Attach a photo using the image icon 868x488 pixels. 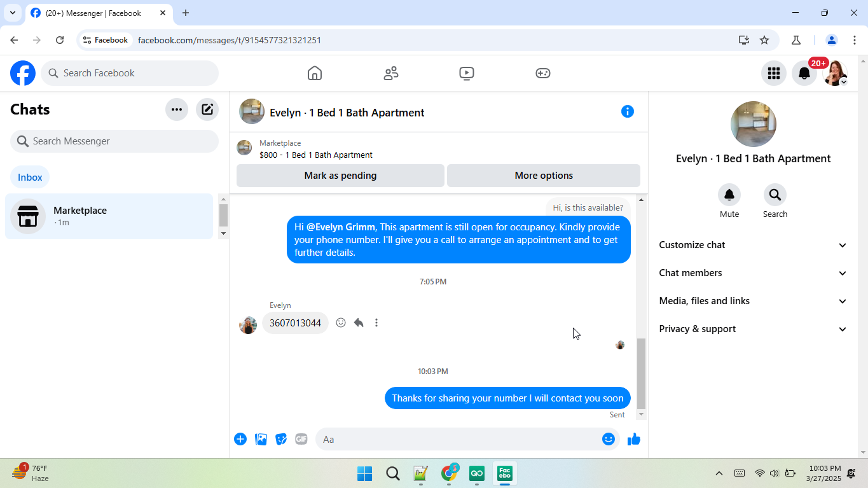261,439
